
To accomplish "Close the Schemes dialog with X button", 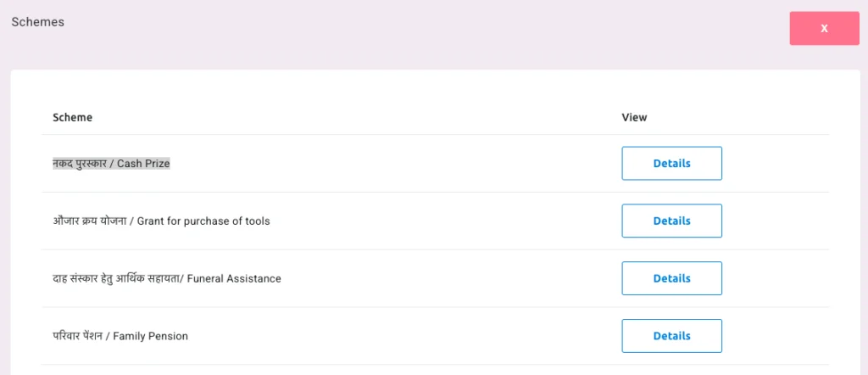I will pyautogui.click(x=824, y=29).
